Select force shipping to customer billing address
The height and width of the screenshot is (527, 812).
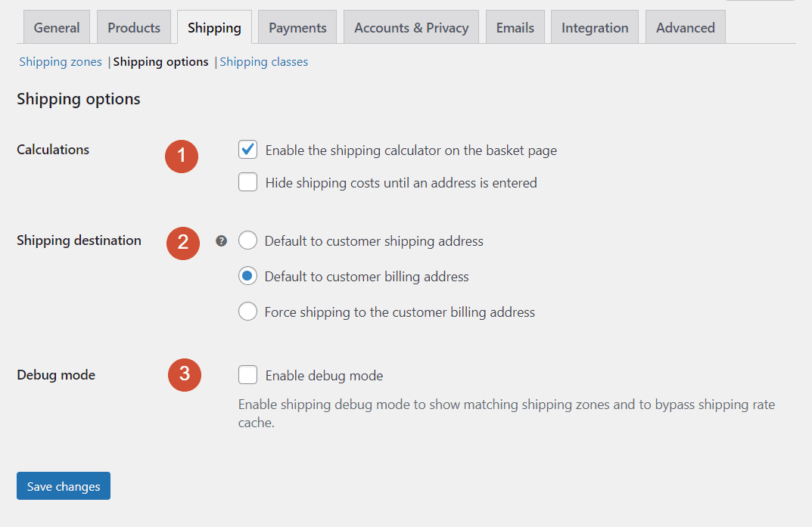coord(247,312)
